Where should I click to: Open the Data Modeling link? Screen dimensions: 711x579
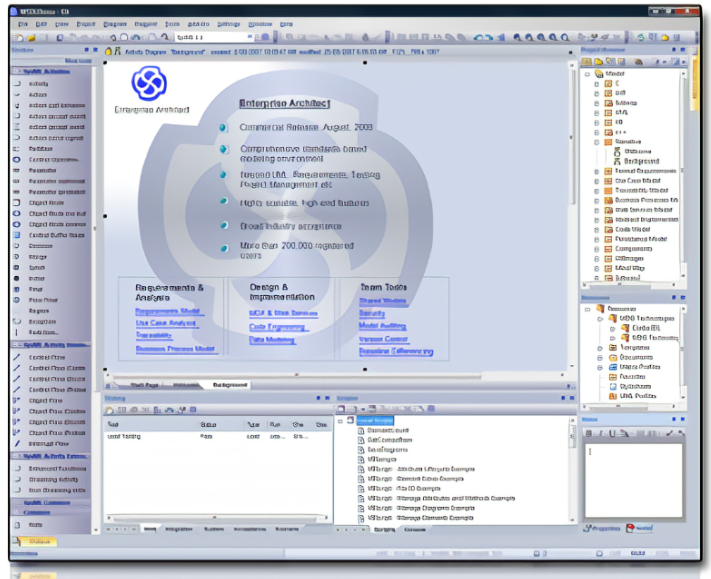coord(272,340)
